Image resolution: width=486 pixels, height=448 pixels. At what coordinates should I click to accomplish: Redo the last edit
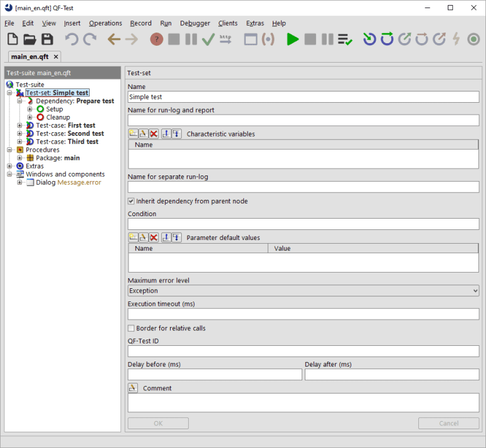coord(90,39)
